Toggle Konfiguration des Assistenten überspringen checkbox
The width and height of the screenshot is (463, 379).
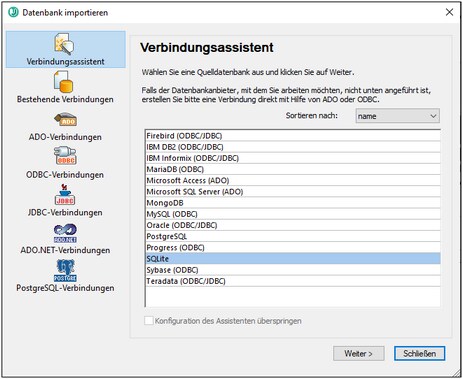(149, 321)
